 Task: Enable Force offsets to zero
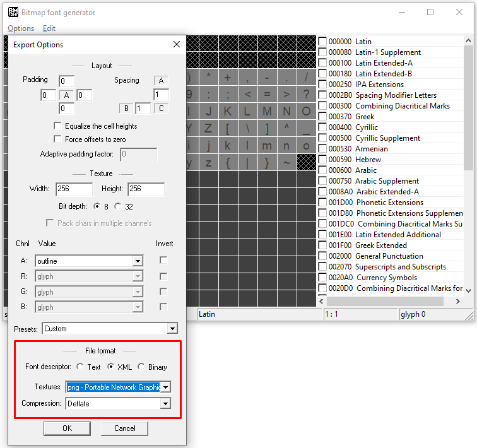pos(57,139)
